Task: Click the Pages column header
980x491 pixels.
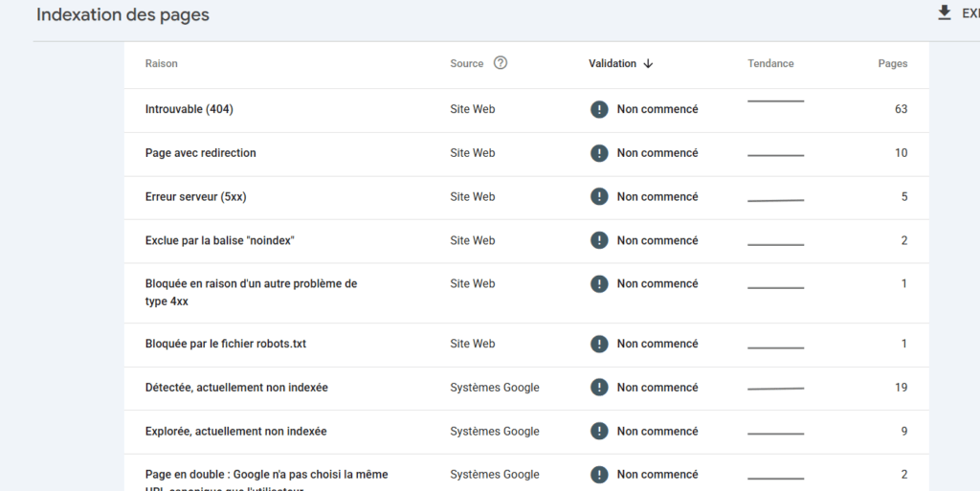Action: click(893, 64)
